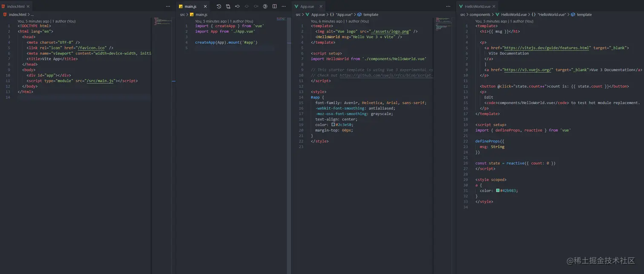Image resolution: width=644 pixels, height=274 pixels.
Task: Open file history clock icon in main.js toolbar
Action: click(218, 6)
